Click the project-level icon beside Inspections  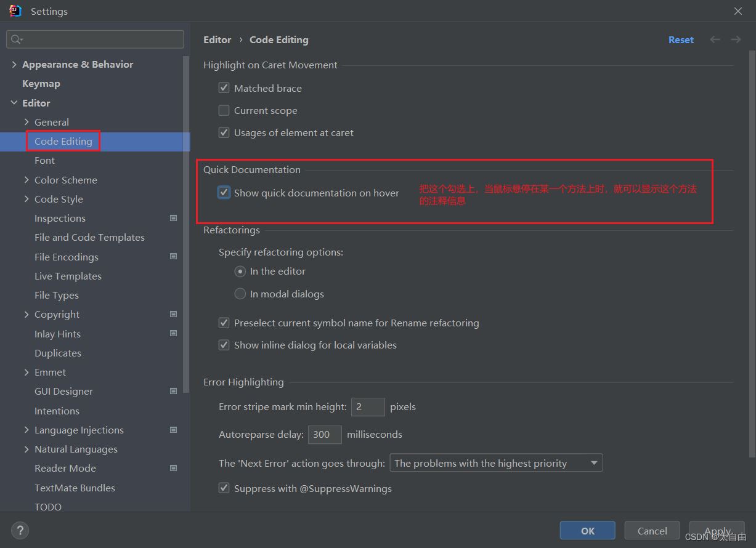point(173,218)
